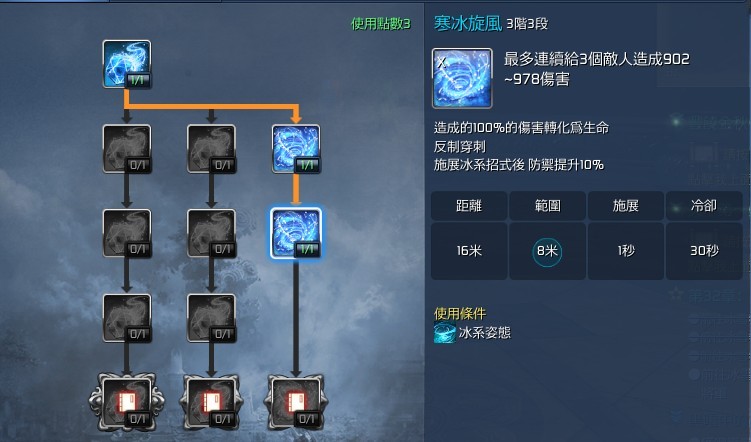Select the active second-tier whirlwind node in right column
This screenshot has width=751, height=442.
tap(296, 149)
